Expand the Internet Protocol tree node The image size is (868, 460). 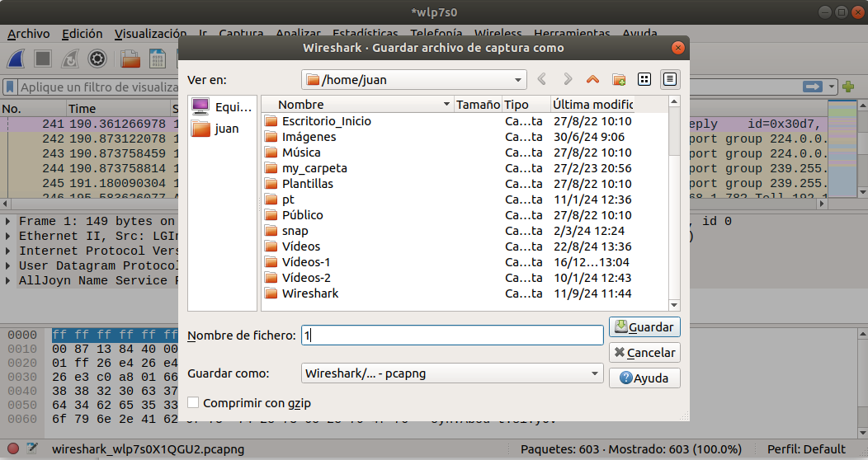7,251
